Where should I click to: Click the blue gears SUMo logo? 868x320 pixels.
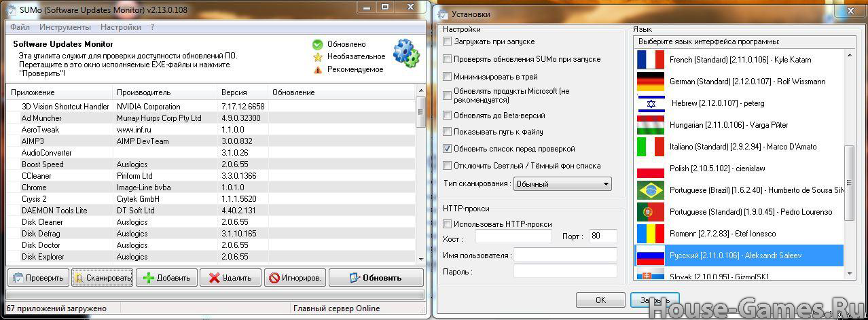coord(406,54)
